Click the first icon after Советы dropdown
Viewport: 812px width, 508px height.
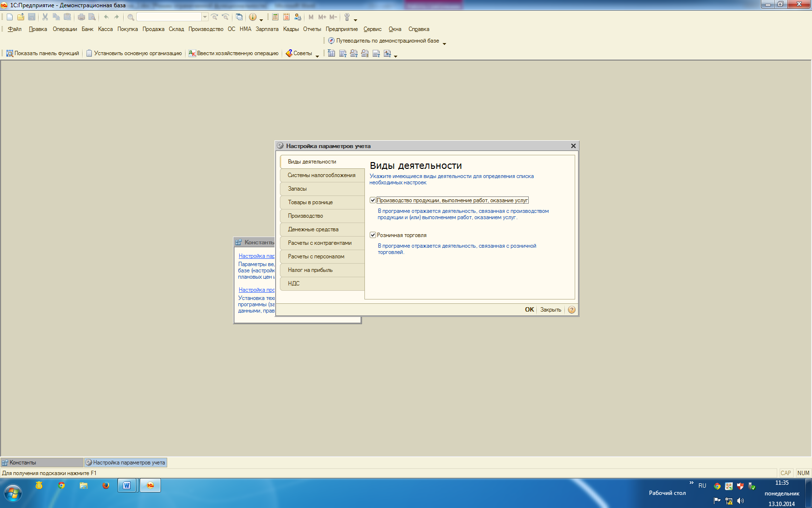[x=332, y=53]
